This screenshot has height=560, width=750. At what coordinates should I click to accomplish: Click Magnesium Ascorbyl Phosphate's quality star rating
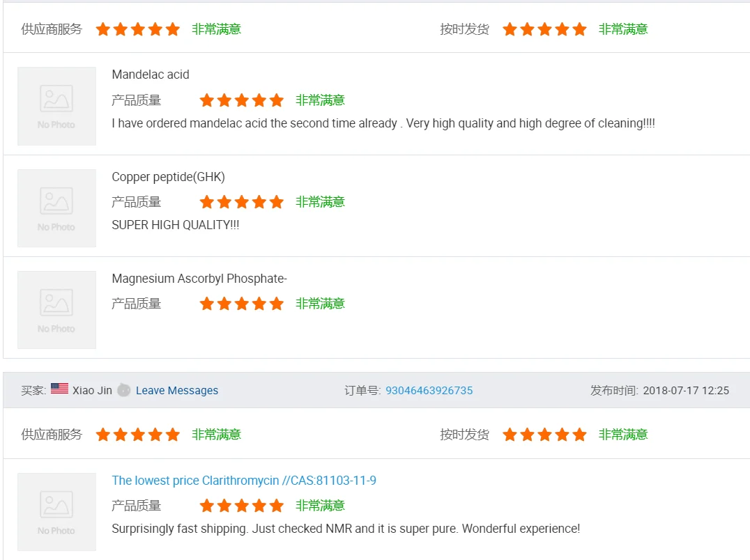tap(242, 304)
